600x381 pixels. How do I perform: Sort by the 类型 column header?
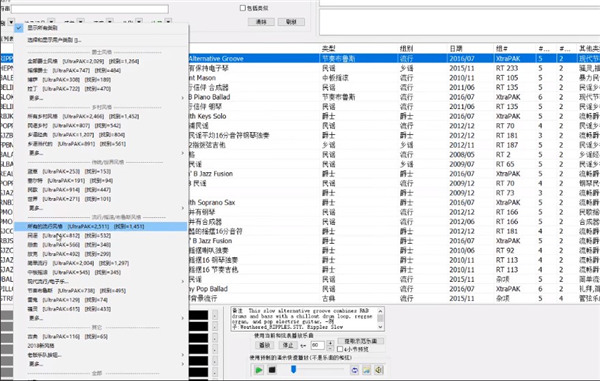358,49
